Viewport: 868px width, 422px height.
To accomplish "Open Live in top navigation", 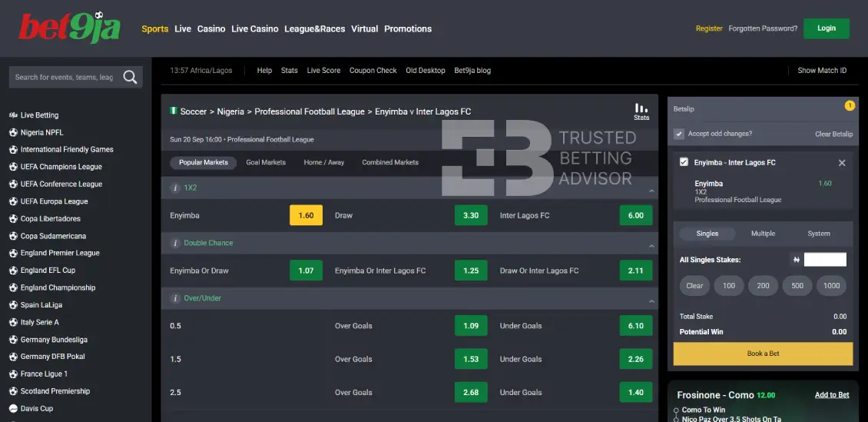I will 183,28.
